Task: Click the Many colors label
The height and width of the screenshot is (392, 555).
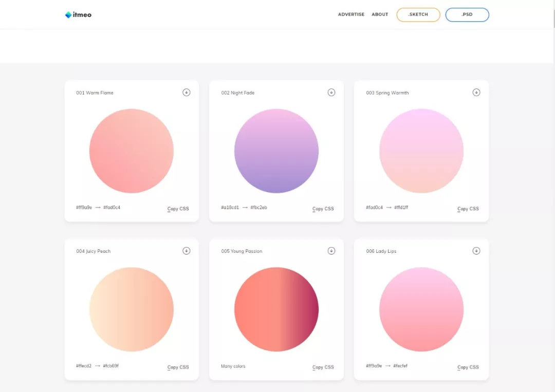Action: coord(233,366)
